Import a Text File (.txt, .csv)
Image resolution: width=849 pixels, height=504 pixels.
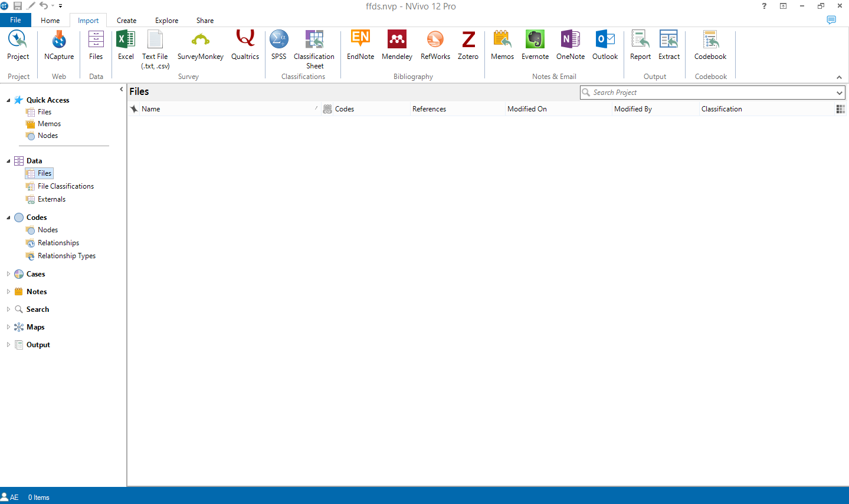(x=155, y=50)
